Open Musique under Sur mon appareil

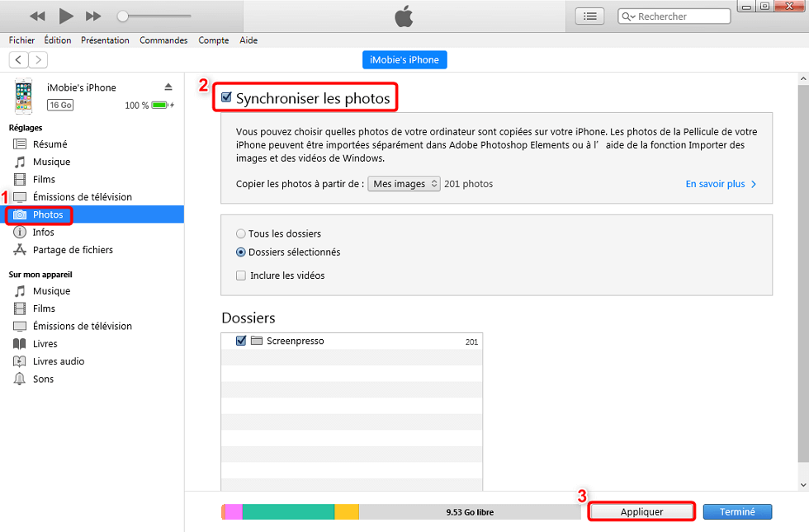pyautogui.click(x=51, y=291)
